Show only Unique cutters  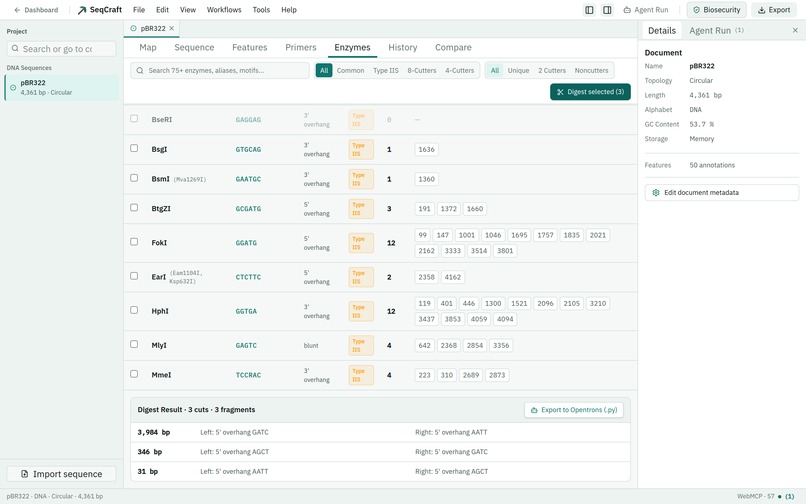coord(518,70)
